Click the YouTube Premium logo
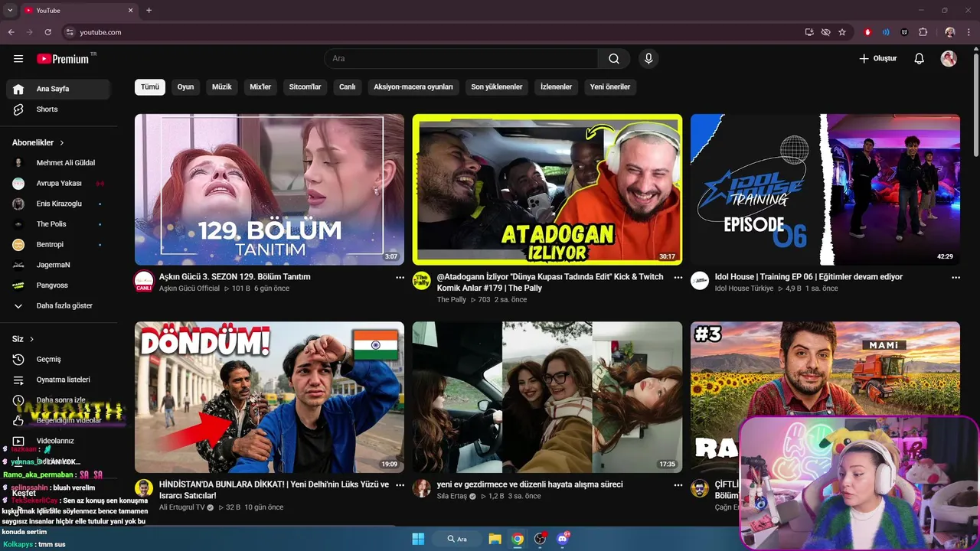This screenshot has height=551, width=980. 63,59
